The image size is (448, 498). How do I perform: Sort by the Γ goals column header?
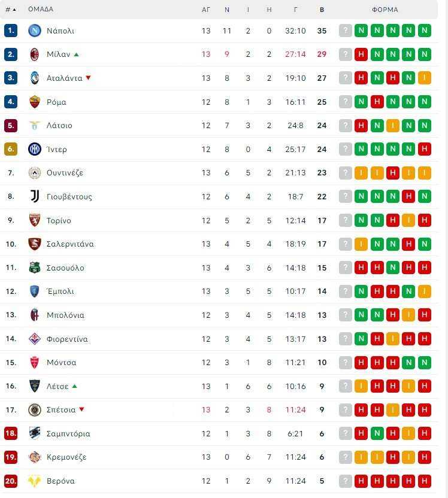(x=295, y=10)
